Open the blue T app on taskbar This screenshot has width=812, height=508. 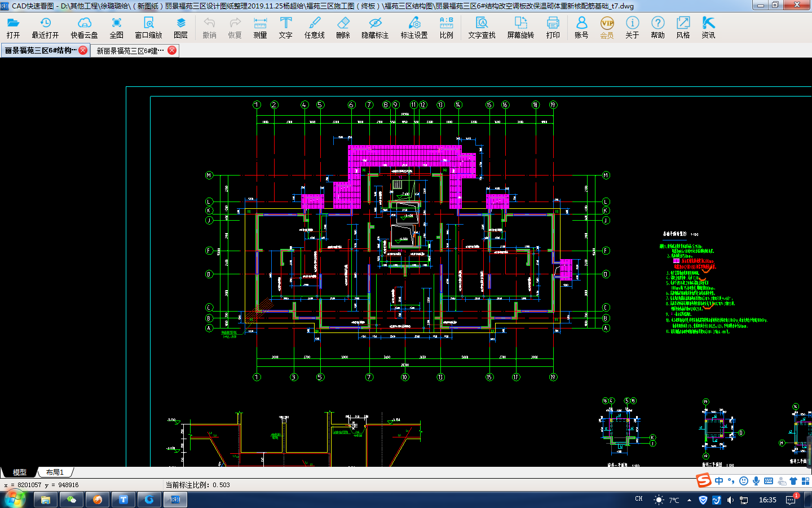pos(123,500)
